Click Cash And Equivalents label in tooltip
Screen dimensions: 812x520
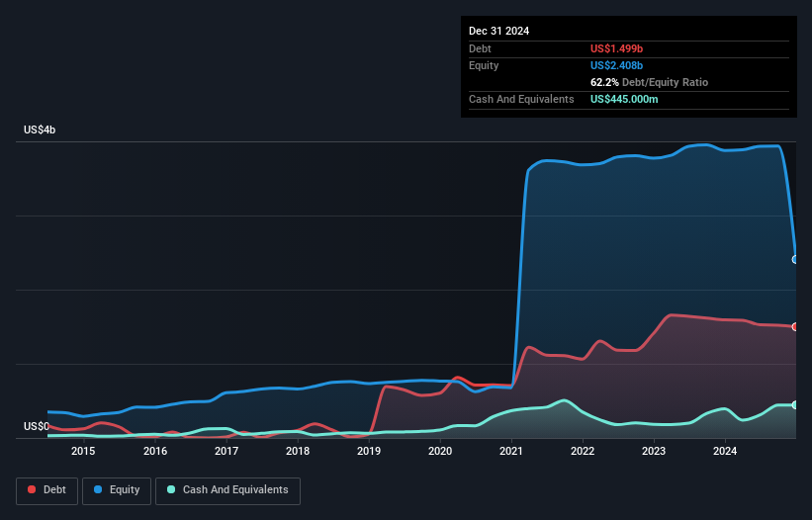521,99
